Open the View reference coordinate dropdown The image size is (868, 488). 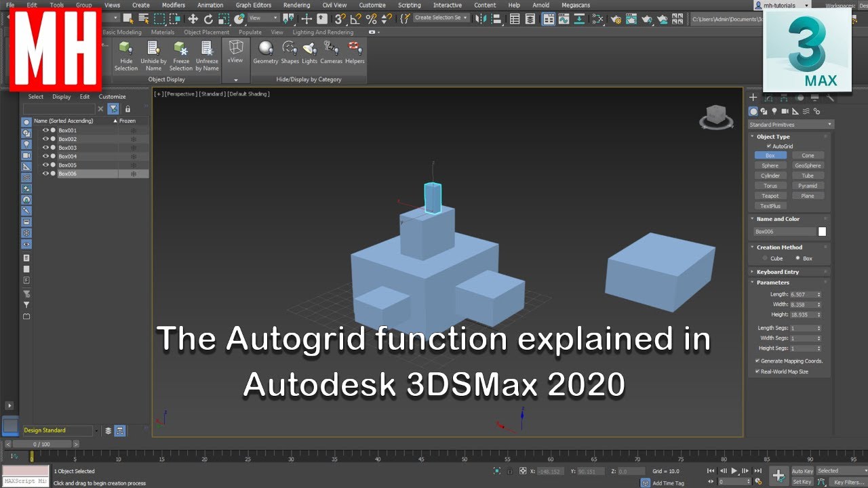point(264,18)
